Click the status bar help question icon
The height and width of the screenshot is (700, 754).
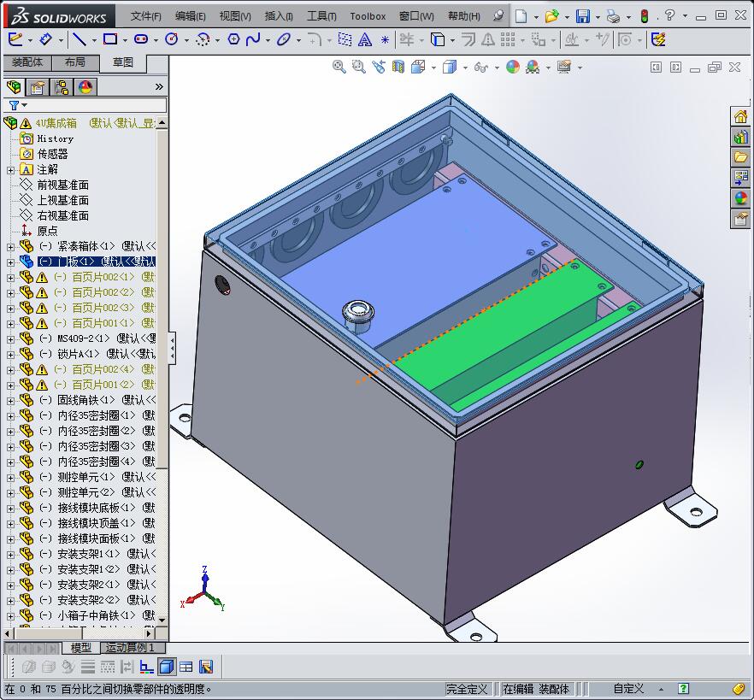tap(683, 689)
